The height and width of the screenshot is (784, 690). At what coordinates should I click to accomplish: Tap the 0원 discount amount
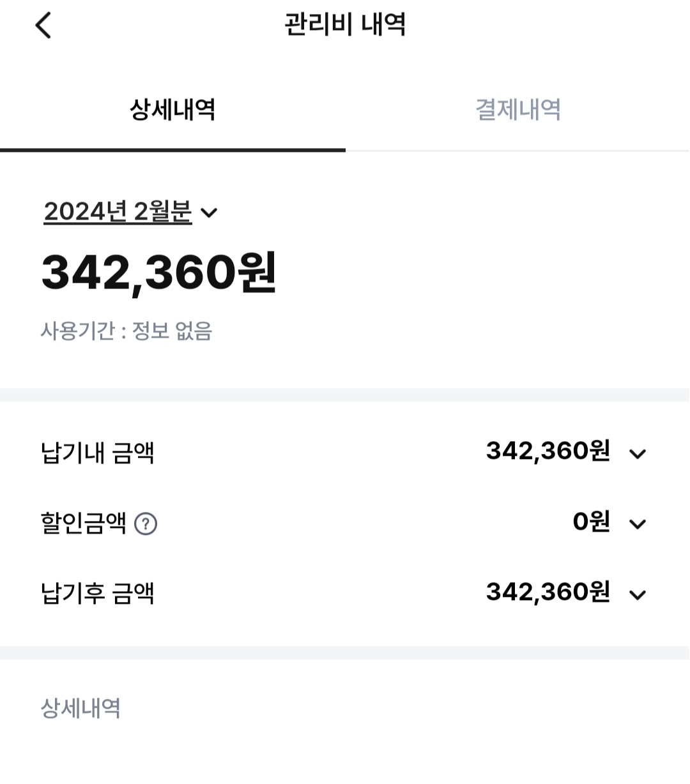pos(591,522)
